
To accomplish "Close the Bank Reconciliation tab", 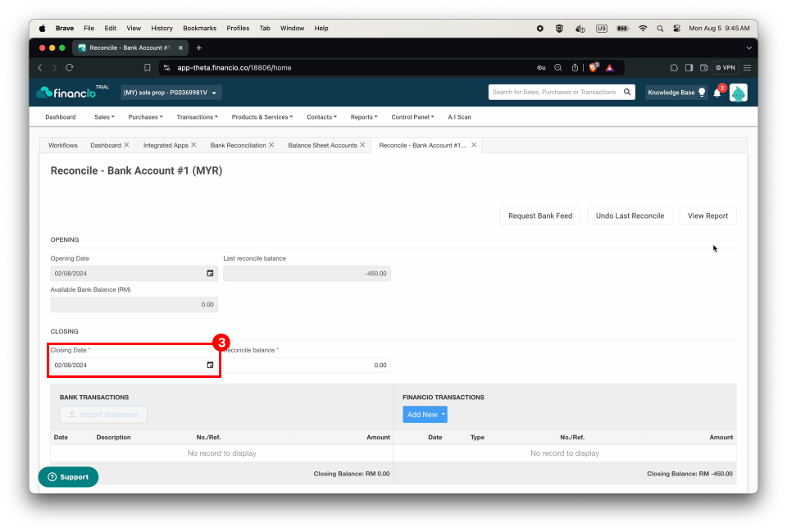I will (x=271, y=144).
